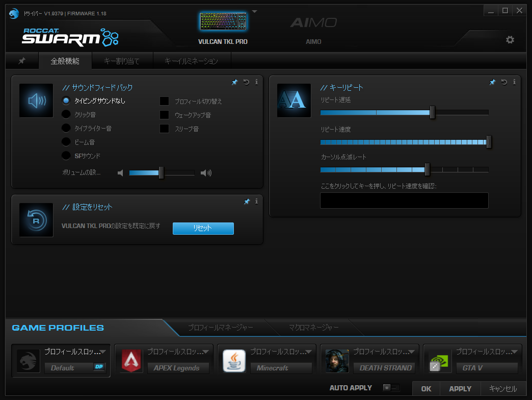Click the カーソル点滅レート slider handle
The width and height of the screenshot is (532, 400).
pos(427,169)
